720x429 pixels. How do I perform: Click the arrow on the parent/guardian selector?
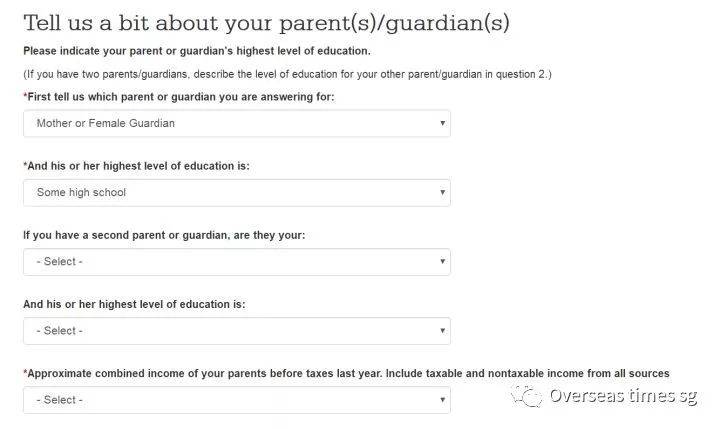click(442, 123)
